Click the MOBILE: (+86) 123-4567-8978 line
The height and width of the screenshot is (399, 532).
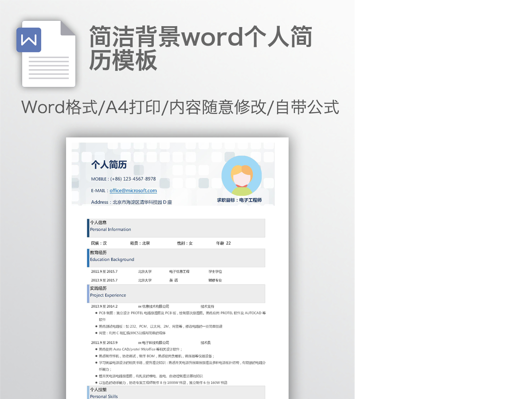point(123,179)
